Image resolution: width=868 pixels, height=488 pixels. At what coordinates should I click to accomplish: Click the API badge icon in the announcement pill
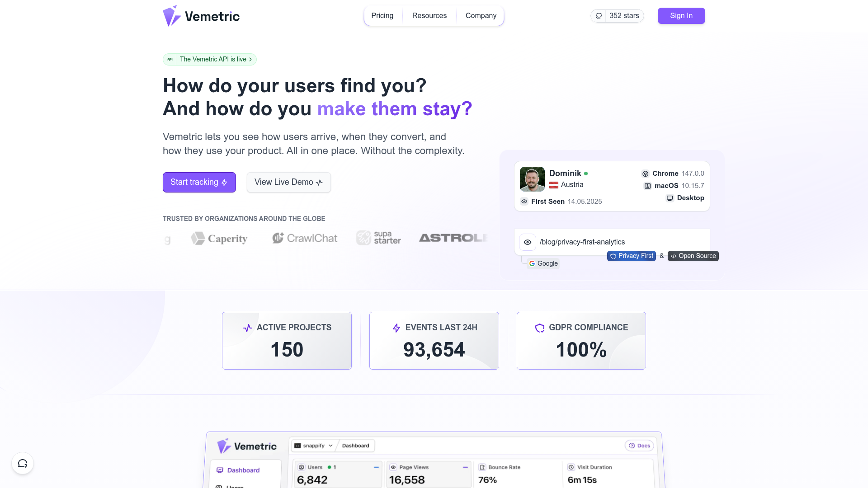[170, 59]
